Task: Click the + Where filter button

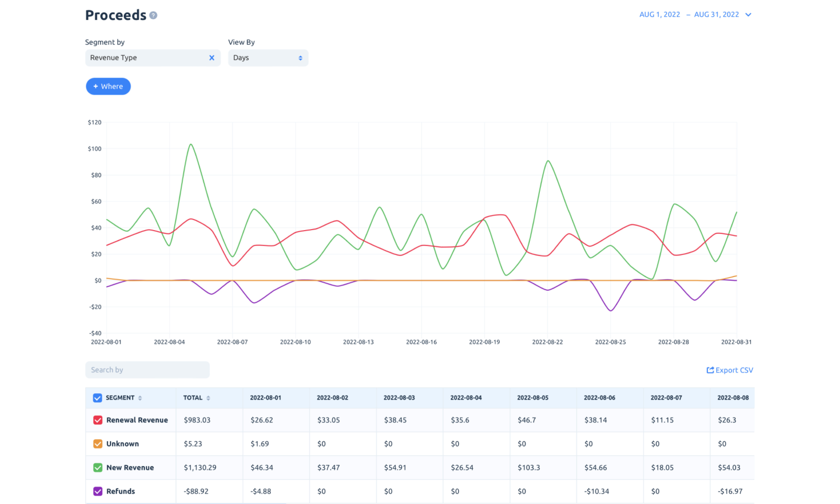Action: click(108, 86)
